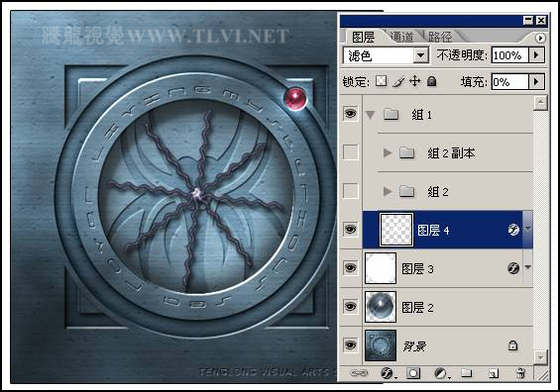Collapse the 组 1 group triangle
The height and width of the screenshot is (392, 560).
coord(371,115)
